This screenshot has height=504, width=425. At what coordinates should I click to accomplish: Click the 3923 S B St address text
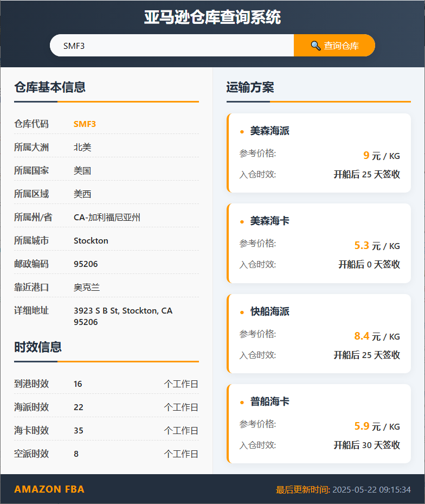(123, 316)
